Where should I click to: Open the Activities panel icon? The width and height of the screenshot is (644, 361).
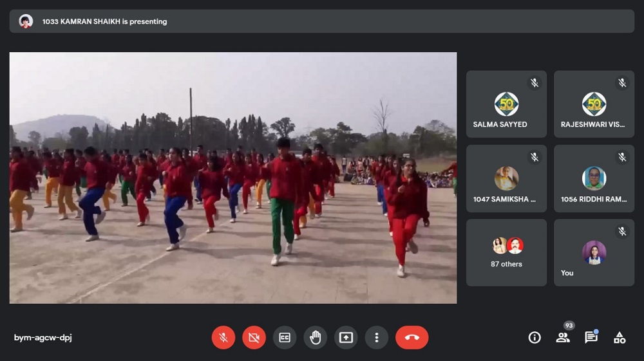(x=620, y=338)
